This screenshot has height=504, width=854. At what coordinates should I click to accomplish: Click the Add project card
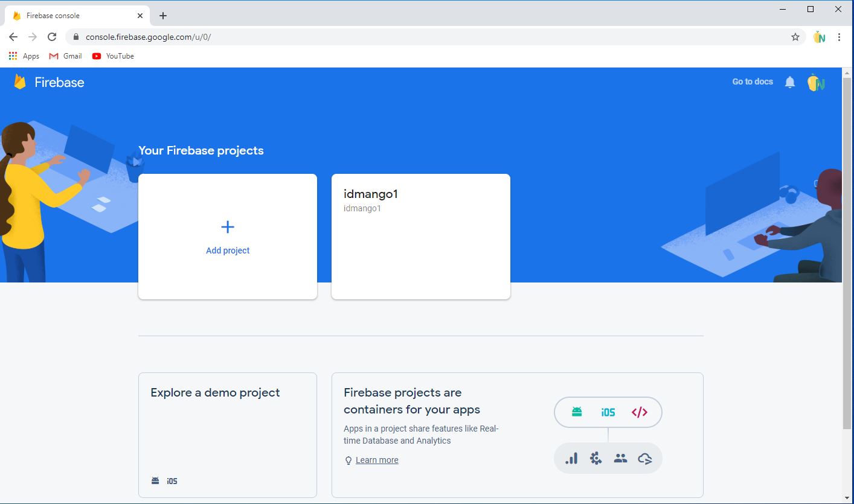(x=228, y=237)
